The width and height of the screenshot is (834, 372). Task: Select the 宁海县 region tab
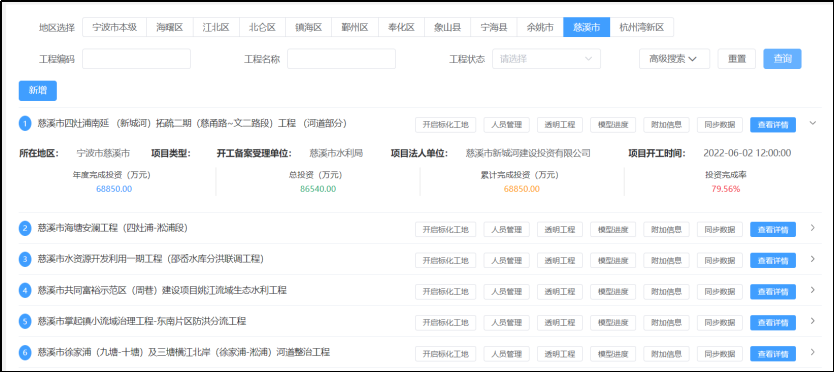(x=494, y=28)
